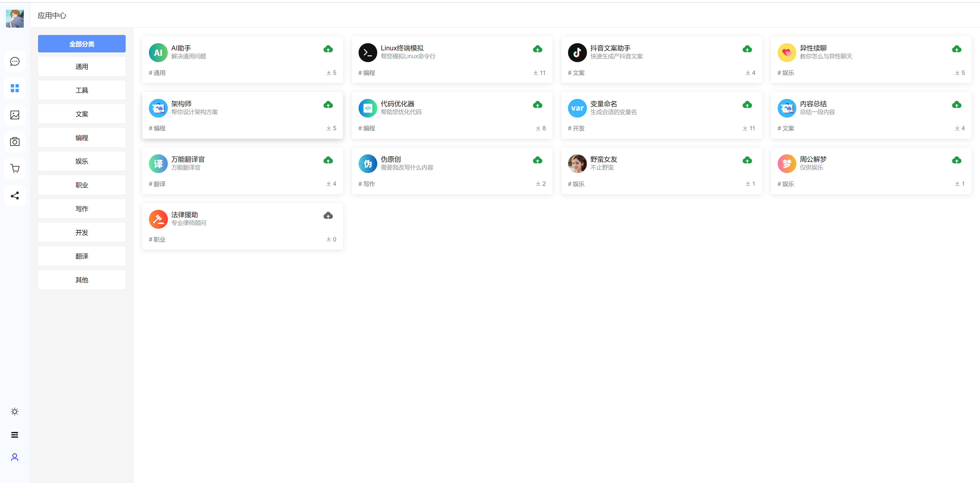Choose the 娱乐 category filter
This screenshot has width=980, height=483.
(82, 161)
